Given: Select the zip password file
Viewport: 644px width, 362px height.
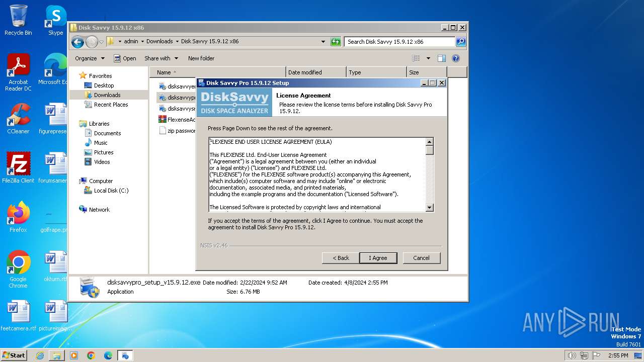Looking at the screenshot, I should click(177, 131).
